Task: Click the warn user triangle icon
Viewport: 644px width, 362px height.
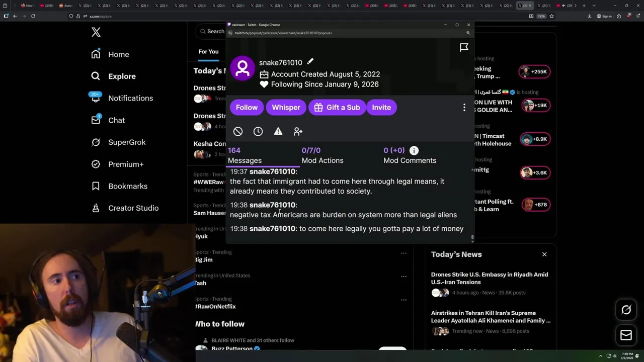Action: pos(278,131)
